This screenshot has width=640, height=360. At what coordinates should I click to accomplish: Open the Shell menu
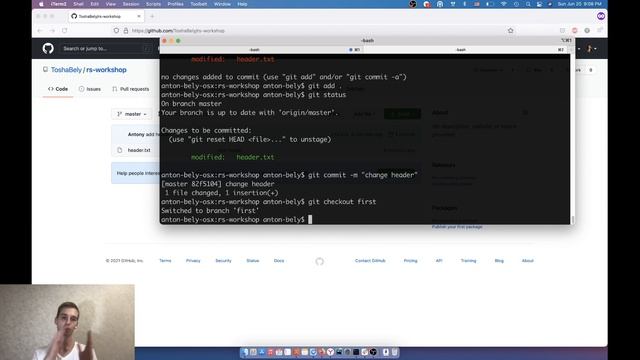[x=78, y=4]
